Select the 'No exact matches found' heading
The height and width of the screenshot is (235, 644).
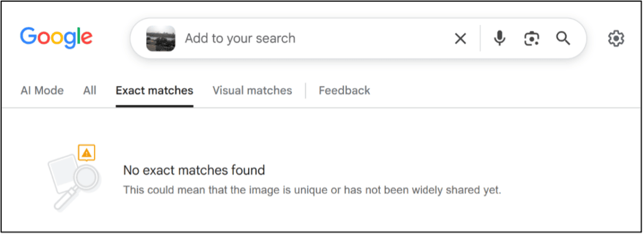coord(194,170)
